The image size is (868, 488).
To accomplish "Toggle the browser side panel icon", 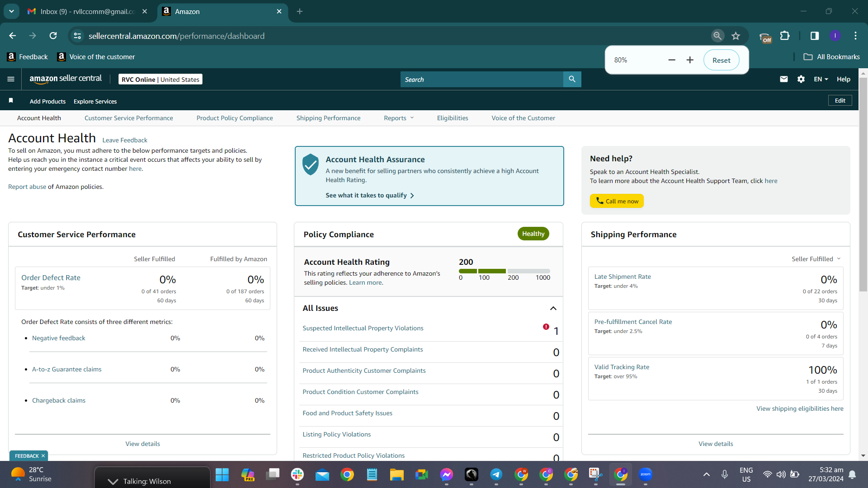I will point(815,36).
